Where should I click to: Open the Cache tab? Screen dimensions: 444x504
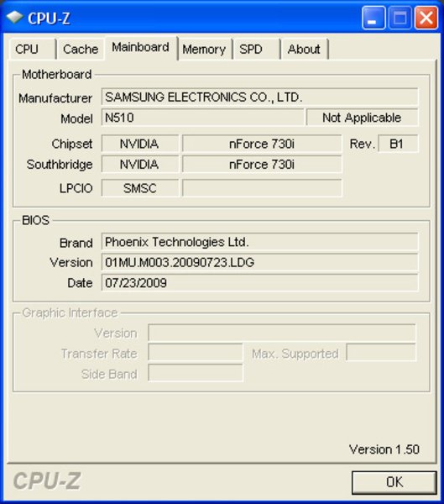(81, 50)
